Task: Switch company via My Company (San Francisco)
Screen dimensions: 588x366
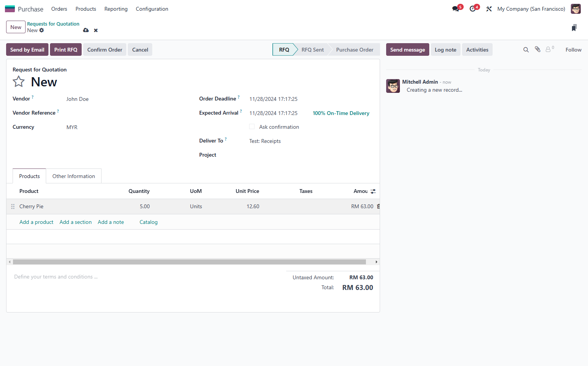Action: [531, 9]
